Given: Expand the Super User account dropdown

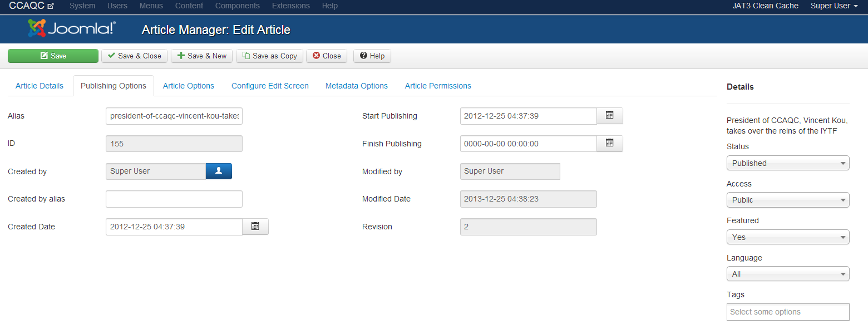Looking at the screenshot, I should coord(834,6).
